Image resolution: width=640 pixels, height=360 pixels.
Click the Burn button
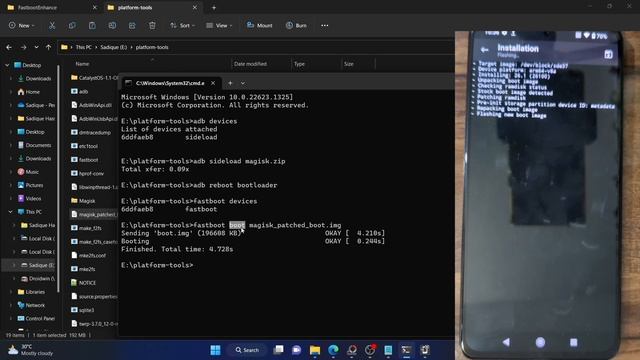tap(296, 25)
